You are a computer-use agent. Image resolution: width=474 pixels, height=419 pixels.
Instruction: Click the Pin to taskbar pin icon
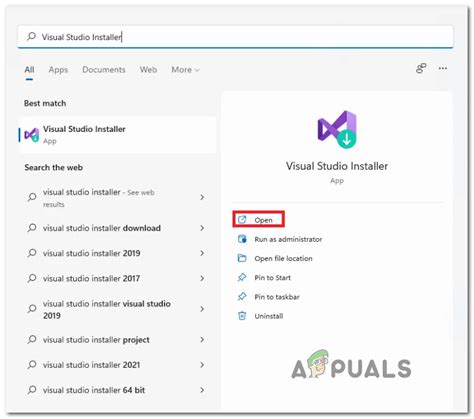tap(242, 297)
